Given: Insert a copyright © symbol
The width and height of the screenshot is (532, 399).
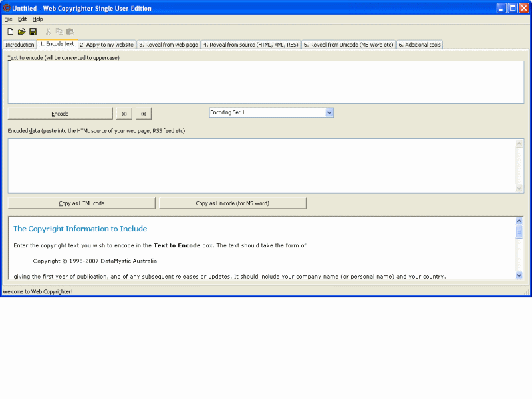Looking at the screenshot, I should tap(124, 113).
